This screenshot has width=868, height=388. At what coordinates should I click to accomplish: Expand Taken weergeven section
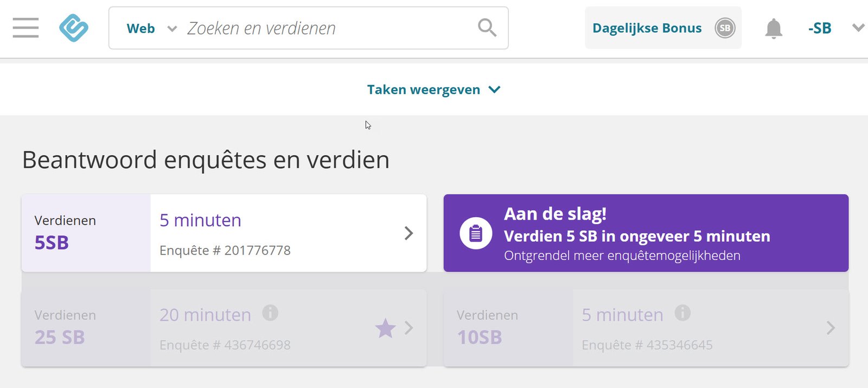pyautogui.click(x=433, y=90)
